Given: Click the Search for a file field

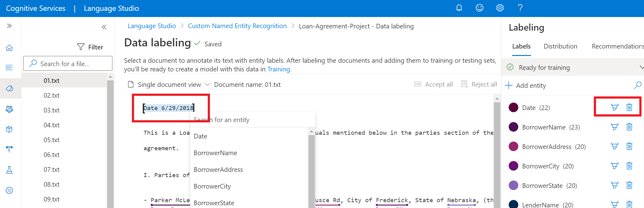Looking at the screenshot, I should click(x=68, y=64).
